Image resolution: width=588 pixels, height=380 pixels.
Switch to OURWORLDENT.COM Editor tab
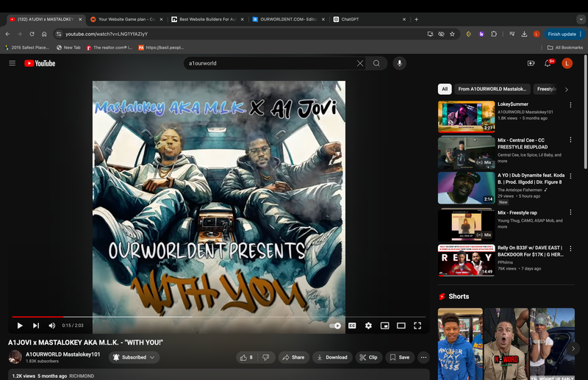pos(288,19)
